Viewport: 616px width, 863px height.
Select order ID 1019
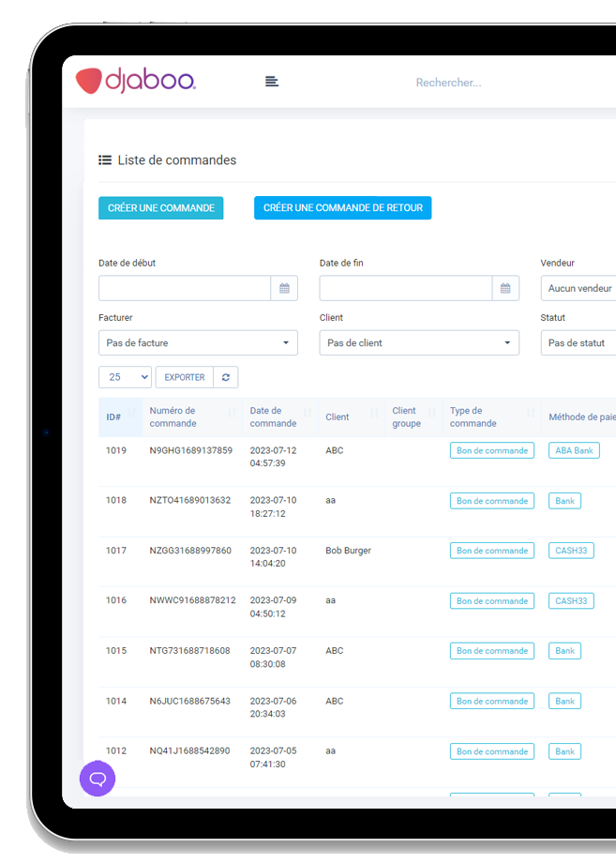click(116, 450)
